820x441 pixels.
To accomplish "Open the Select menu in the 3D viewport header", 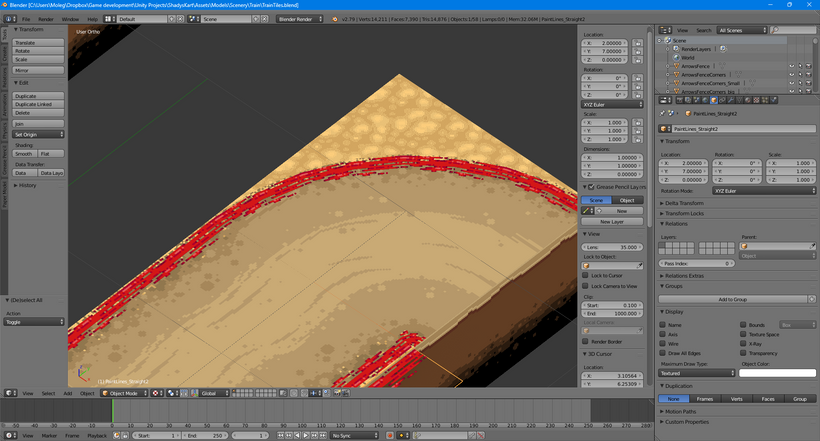I will point(48,393).
